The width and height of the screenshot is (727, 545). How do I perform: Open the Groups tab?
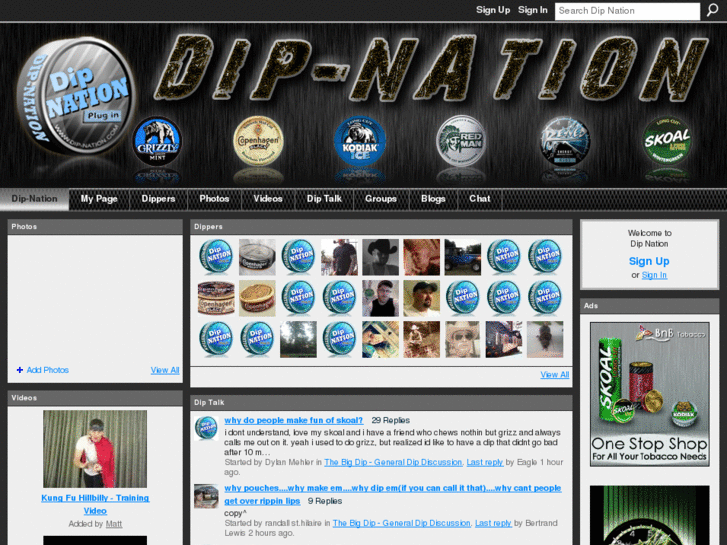pyautogui.click(x=381, y=199)
